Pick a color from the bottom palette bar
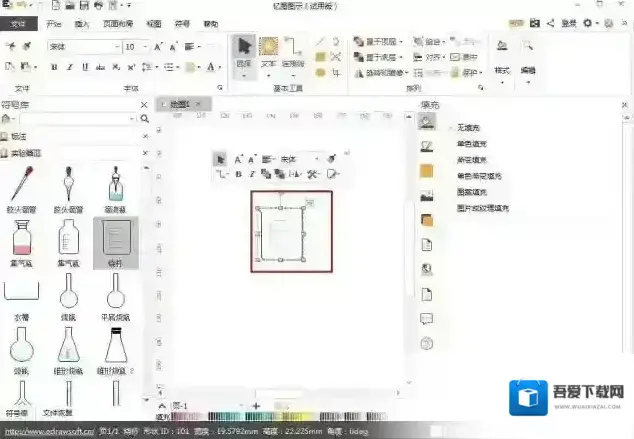The height and width of the screenshot is (439, 634). pyautogui.click(x=250, y=416)
